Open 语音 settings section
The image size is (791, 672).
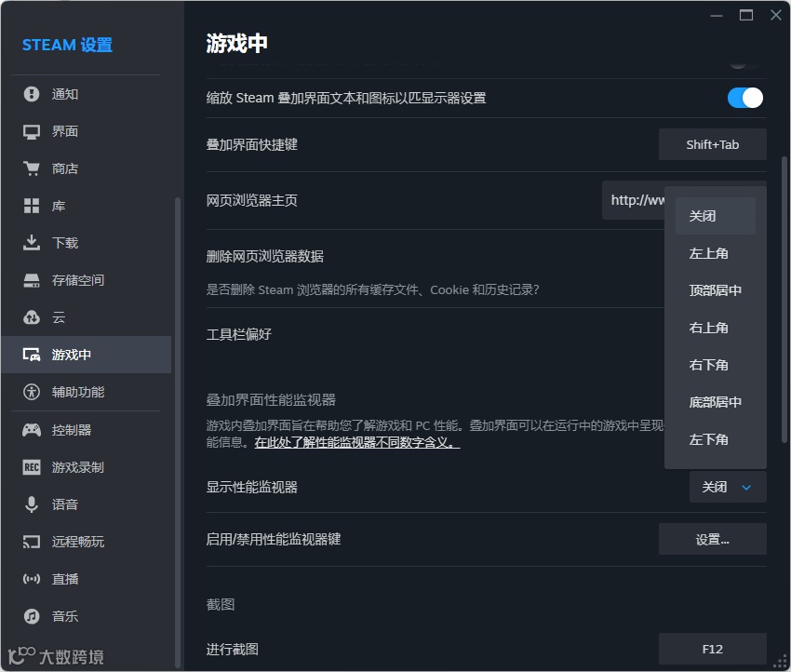87,504
